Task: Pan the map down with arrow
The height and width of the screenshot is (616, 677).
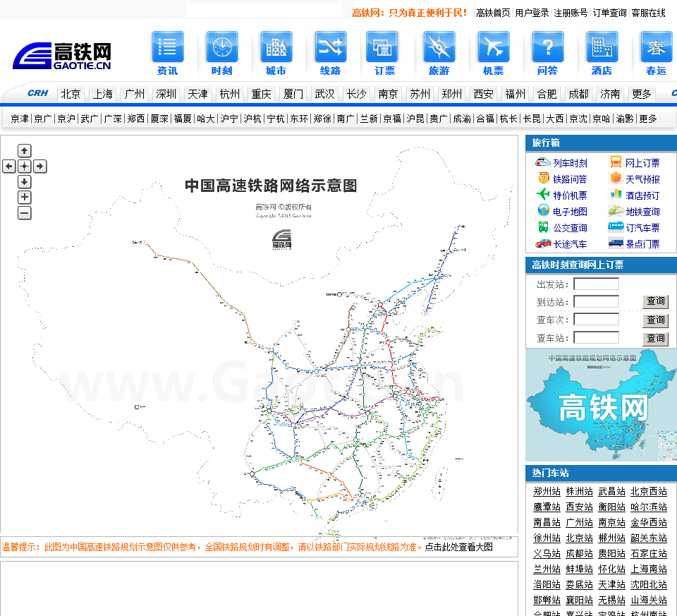Action: coord(25,182)
